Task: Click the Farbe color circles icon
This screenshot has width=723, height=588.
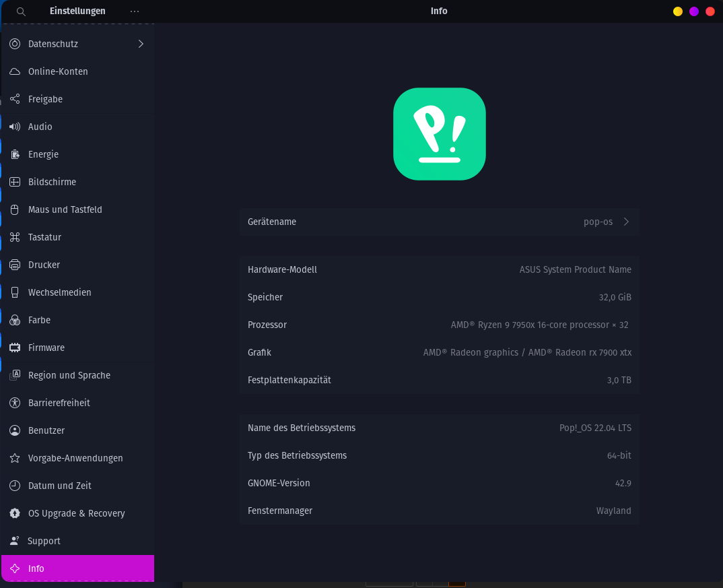Action: click(x=15, y=320)
